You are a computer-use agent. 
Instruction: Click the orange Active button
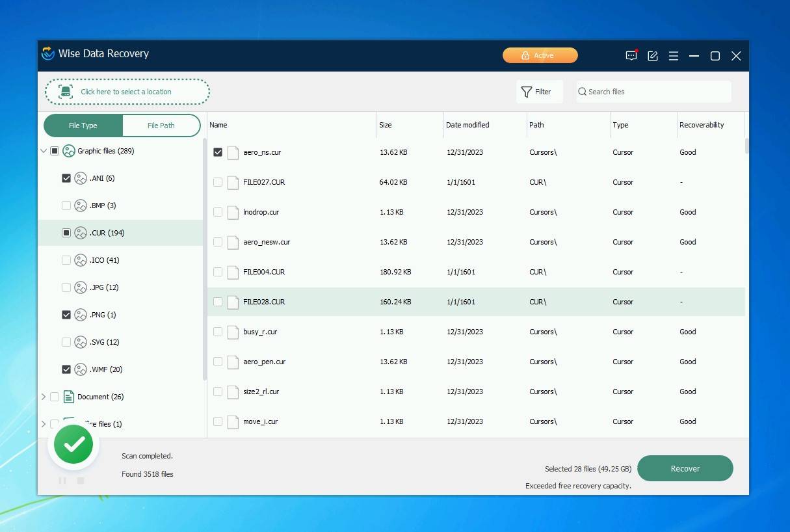[540, 55]
